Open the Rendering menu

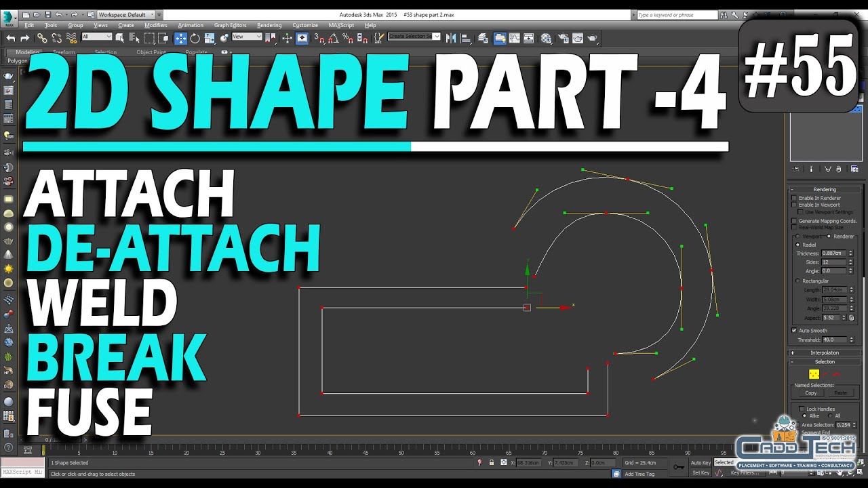point(269,25)
